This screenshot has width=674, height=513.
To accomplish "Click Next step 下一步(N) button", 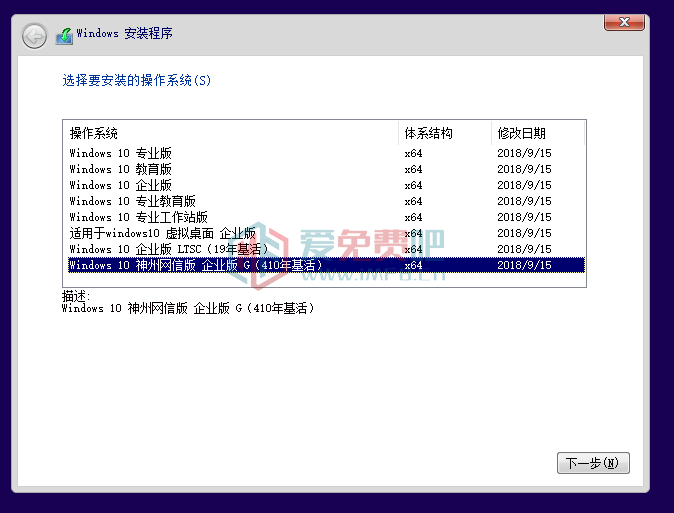I will pos(593,463).
